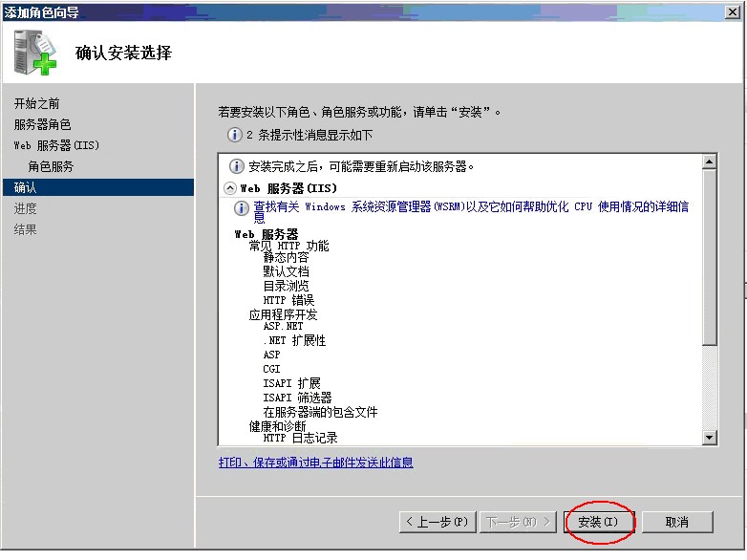747x560 pixels.
Task: Click the Cancel (取消) button
Action: tap(677, 522)
